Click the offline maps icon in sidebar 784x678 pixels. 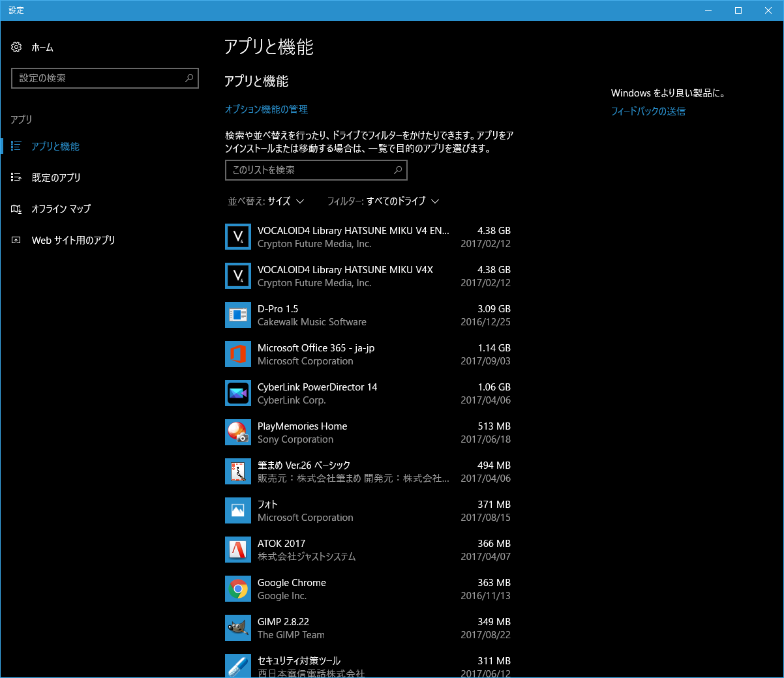[x=16, y=209]
